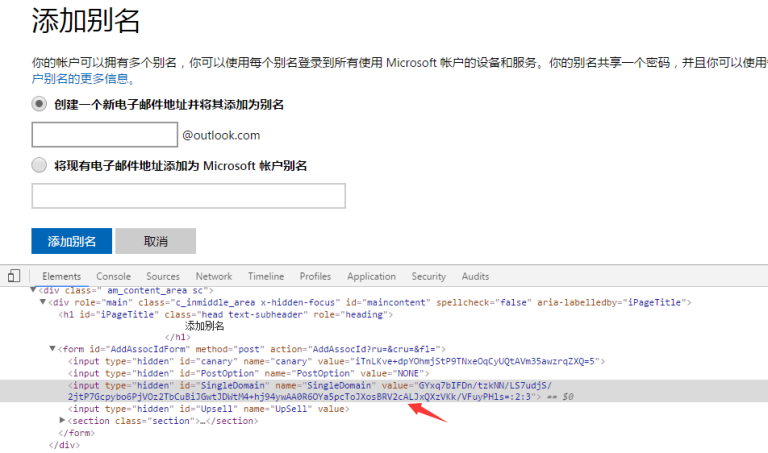768x453 pixels.
Task: Select the add existing email as alias radio button
Action: coord(40,165)
